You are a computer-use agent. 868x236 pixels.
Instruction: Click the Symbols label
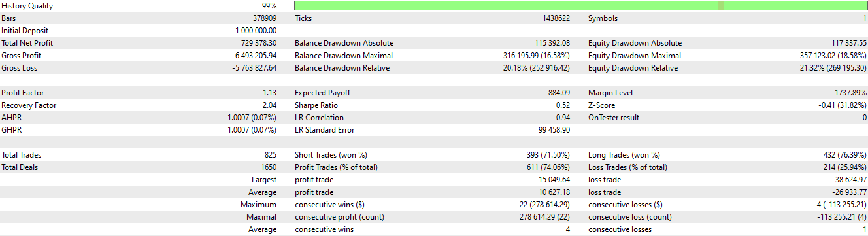coord(603,18)
